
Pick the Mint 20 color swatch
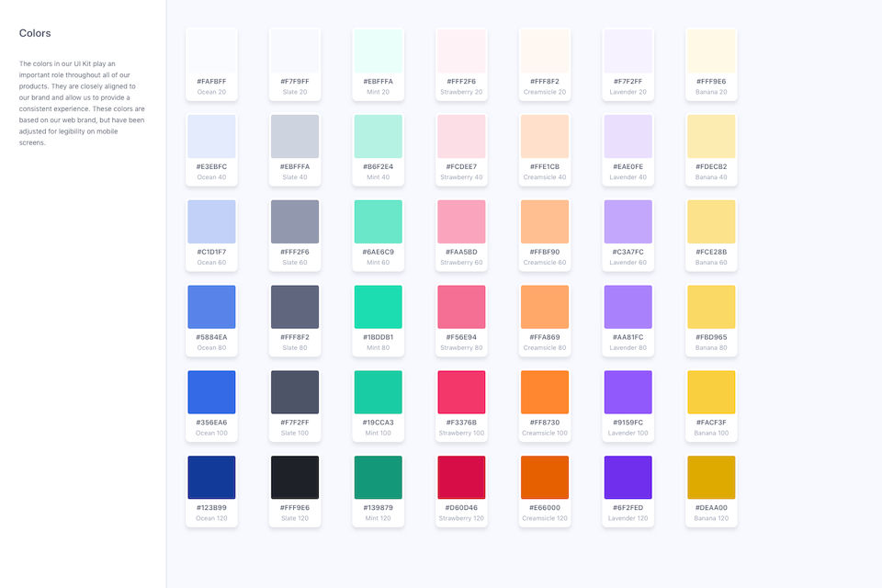pyautogui.click(x=378, y=51)
